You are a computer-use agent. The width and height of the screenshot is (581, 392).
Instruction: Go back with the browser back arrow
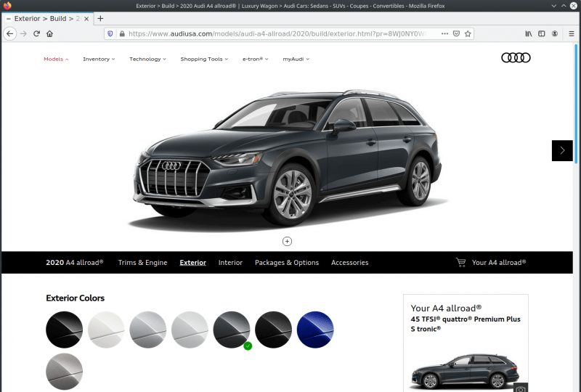click(x=9, y=33)
